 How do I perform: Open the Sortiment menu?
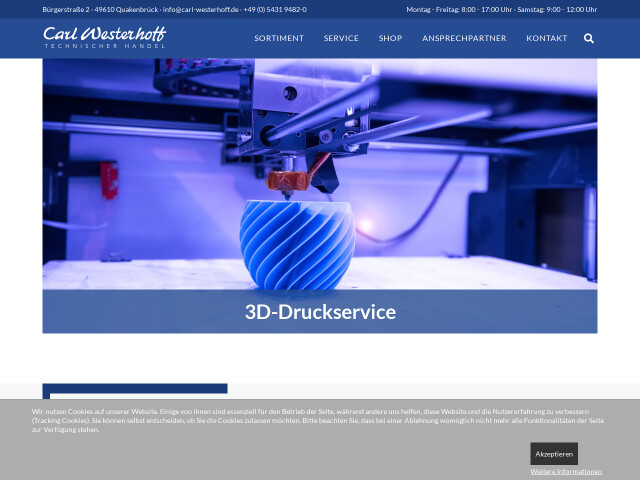point(278,38)
